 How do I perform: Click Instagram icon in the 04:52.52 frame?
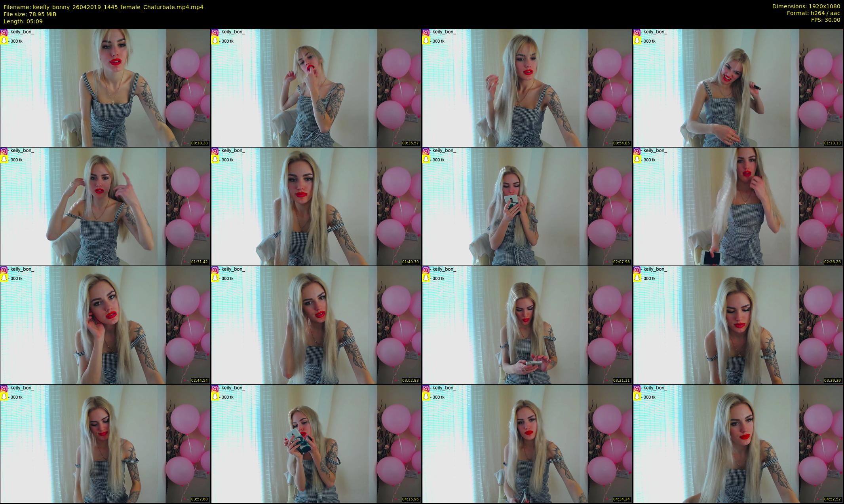637,388
